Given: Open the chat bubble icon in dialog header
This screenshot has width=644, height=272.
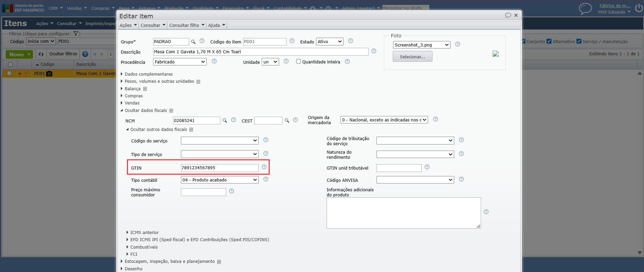Looking at the screenshot, I should [x=508, y=15].
